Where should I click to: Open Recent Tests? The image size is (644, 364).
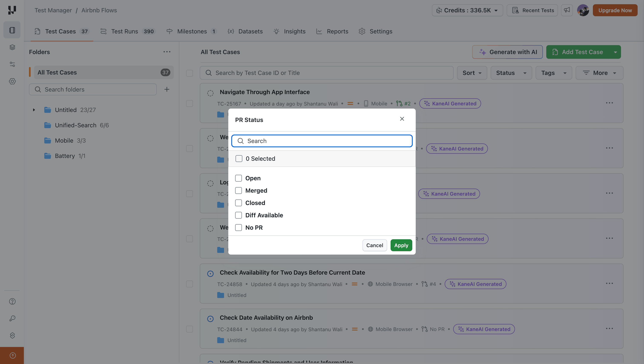532,10
